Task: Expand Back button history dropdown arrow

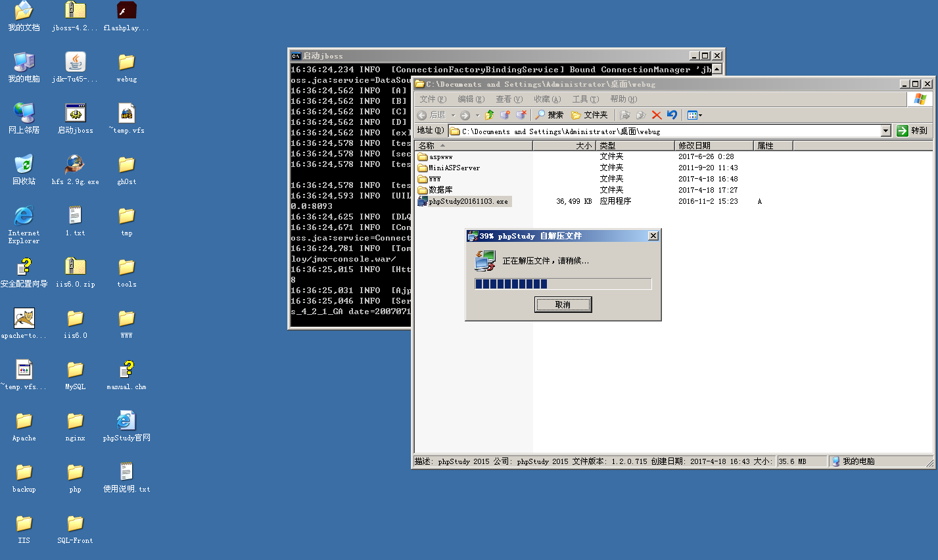Action: click(x=453, y=115)
